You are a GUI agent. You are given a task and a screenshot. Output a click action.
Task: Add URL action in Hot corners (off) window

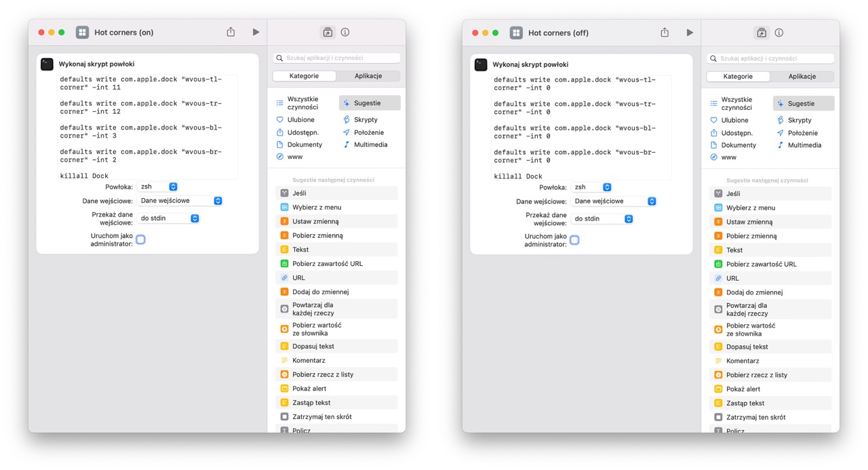pyautogui.click(x=770, y=278)
